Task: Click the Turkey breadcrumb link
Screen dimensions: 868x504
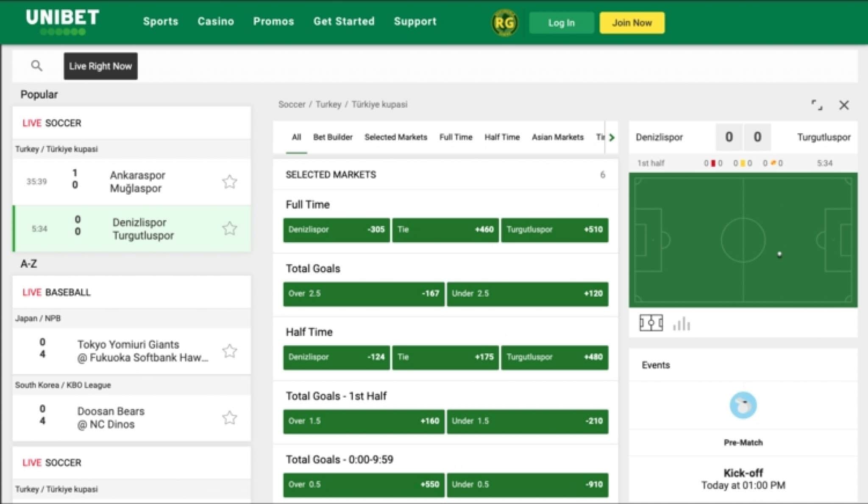Action: pyautogui.click(x=328, y=104)
